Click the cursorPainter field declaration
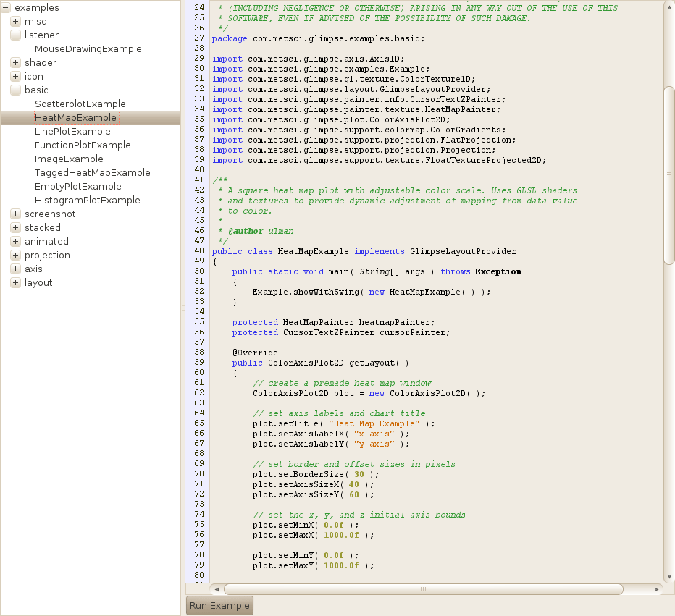The width and height of the screenshot is (675, 616). [x=341, y=332]
